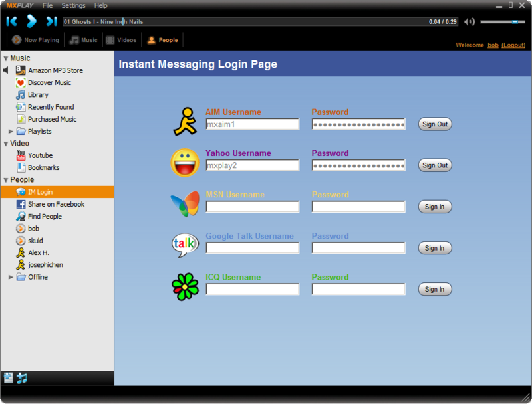Focus the MSN Password field
This screenshot has height=404, width=532.
(x=358, y=207)
